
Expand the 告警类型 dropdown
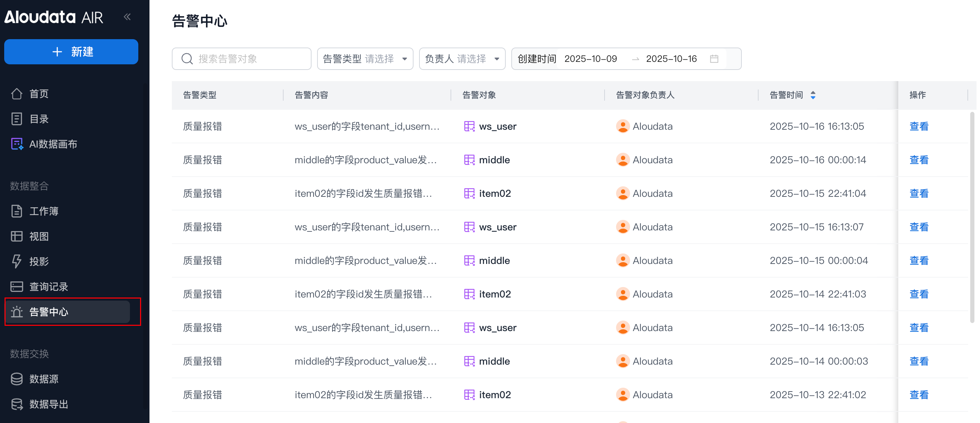click(365, 59)
